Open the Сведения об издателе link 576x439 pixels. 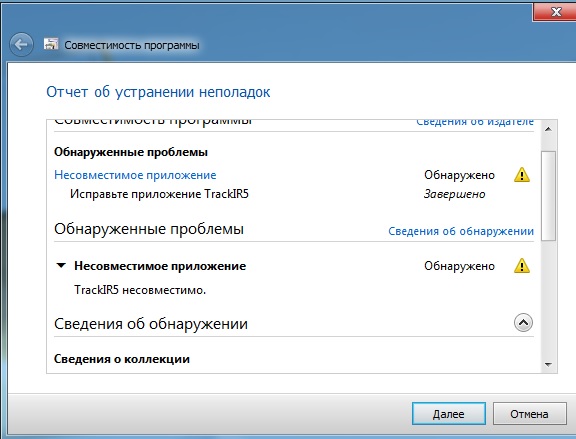(475, 122)
